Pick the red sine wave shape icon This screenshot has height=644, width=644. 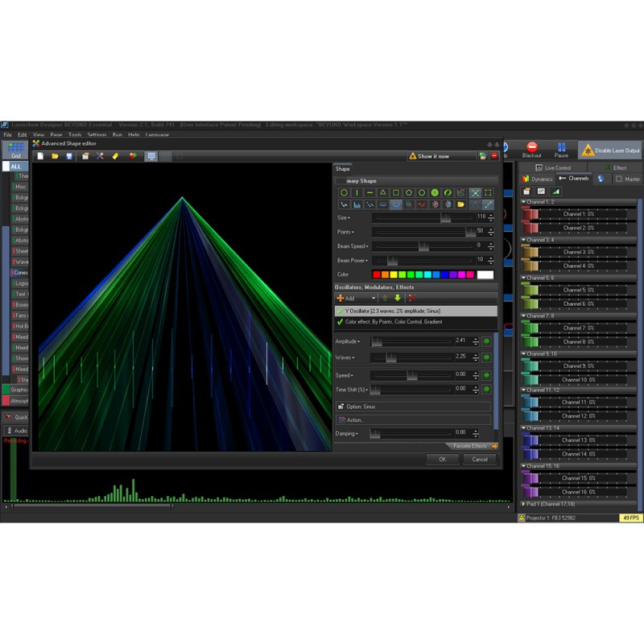click(422, 204)
